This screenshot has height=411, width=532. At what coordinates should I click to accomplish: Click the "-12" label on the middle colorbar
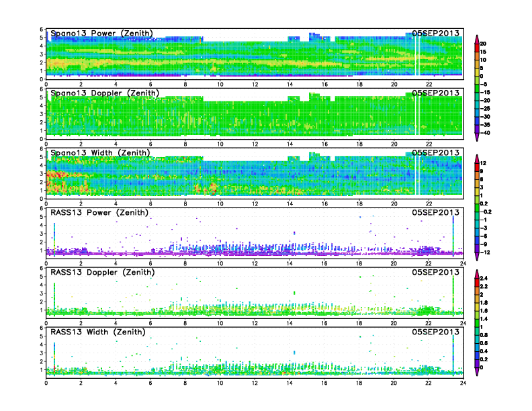pos(485,253)
